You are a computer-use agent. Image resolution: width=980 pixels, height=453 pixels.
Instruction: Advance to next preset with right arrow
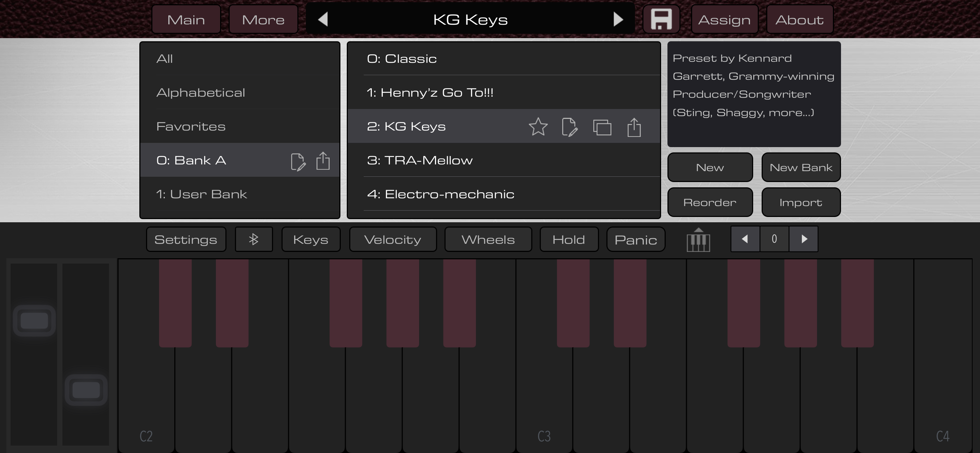[618, 19]
